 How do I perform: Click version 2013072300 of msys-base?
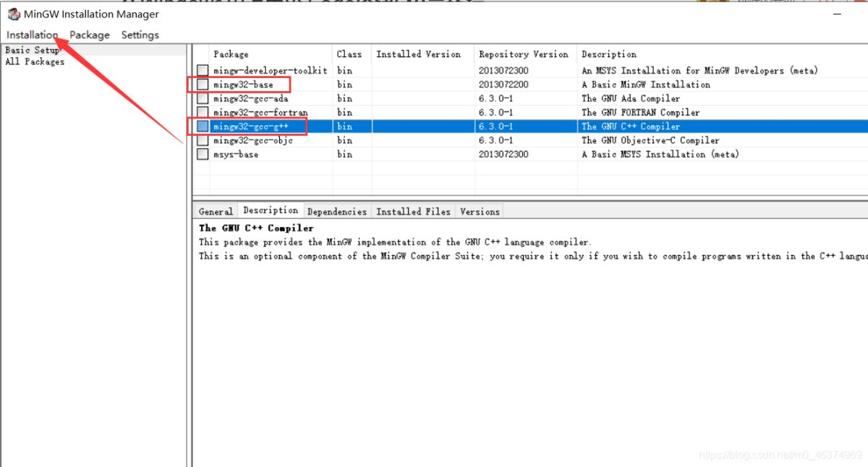click(503, 154)
